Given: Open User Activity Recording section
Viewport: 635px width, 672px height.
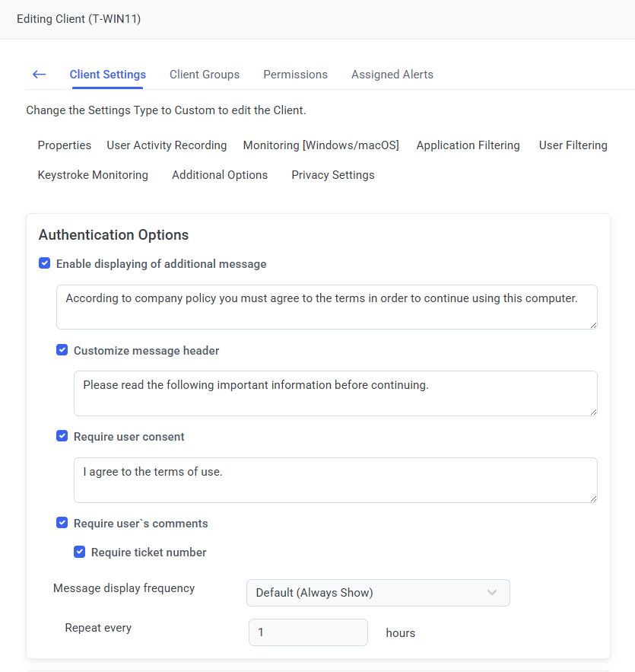Looking at the screenshot, I should tap(167, 145).
